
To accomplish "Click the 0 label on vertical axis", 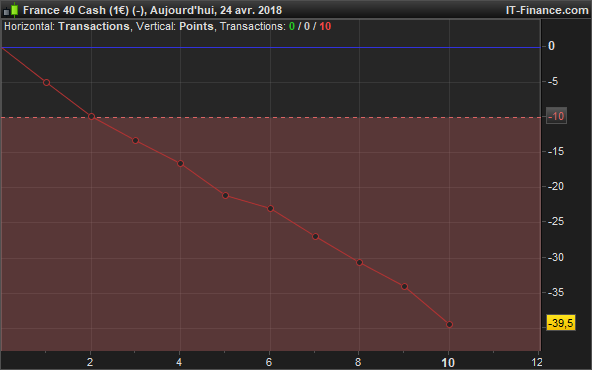I will click(551, 46).
